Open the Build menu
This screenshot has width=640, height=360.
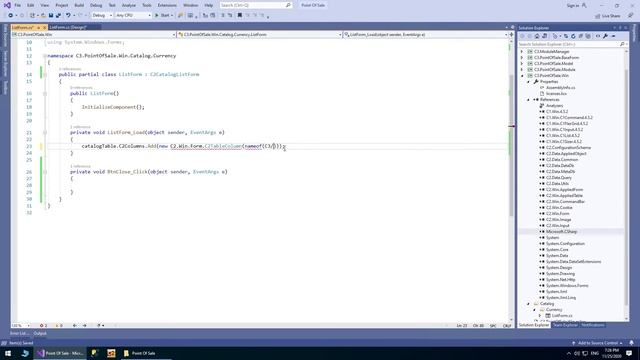(79, 5)
